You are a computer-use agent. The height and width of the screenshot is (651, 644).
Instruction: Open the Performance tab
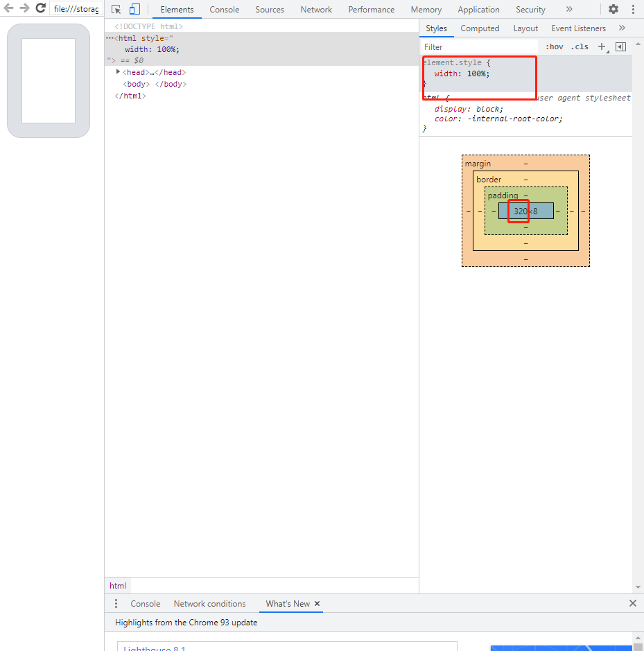click(371, 10)
